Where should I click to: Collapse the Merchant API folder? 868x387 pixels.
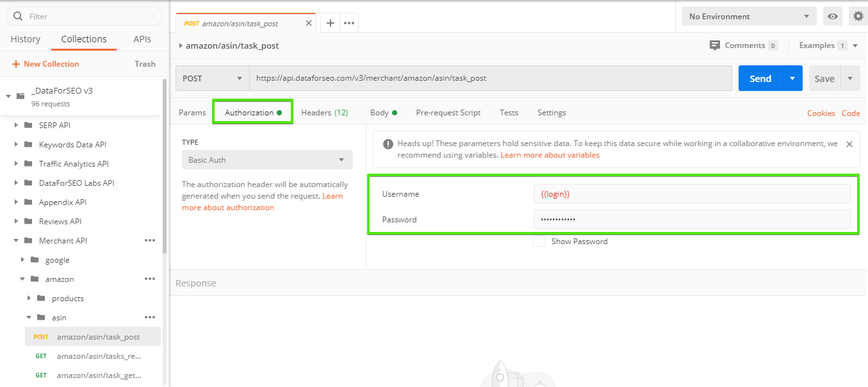[x=16, y=241]
